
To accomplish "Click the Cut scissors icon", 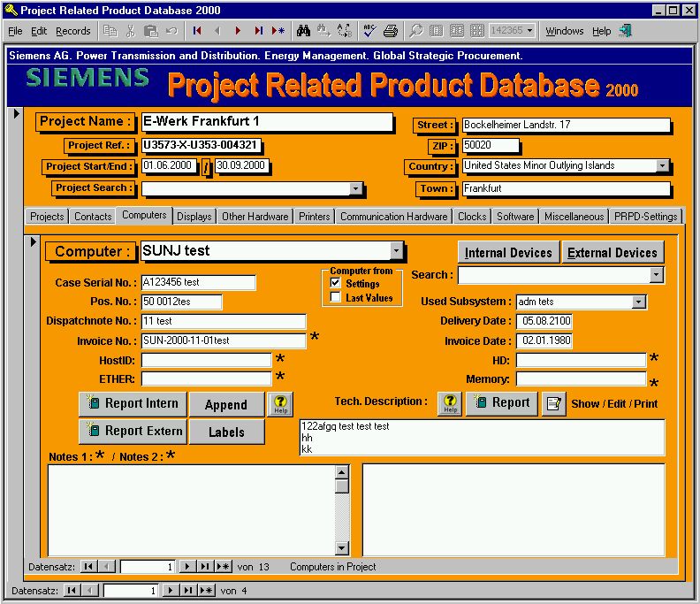I will pyautogui.click(x=130, y=31).
